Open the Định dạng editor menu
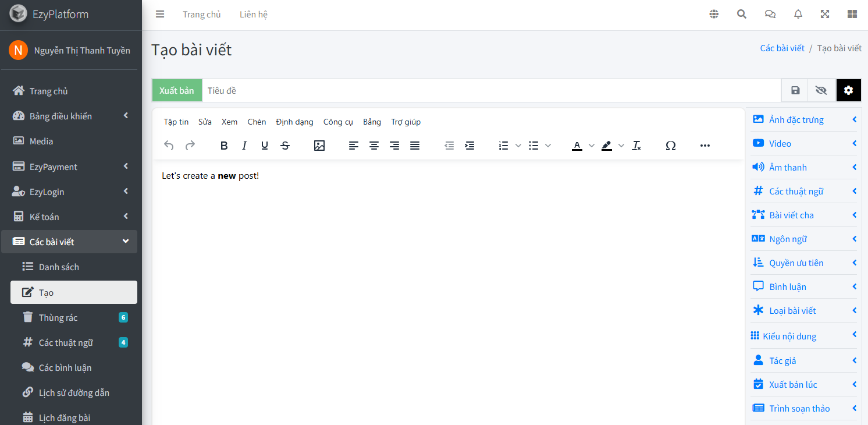This screenshot has height=425, width=868. tap(294, 122)
